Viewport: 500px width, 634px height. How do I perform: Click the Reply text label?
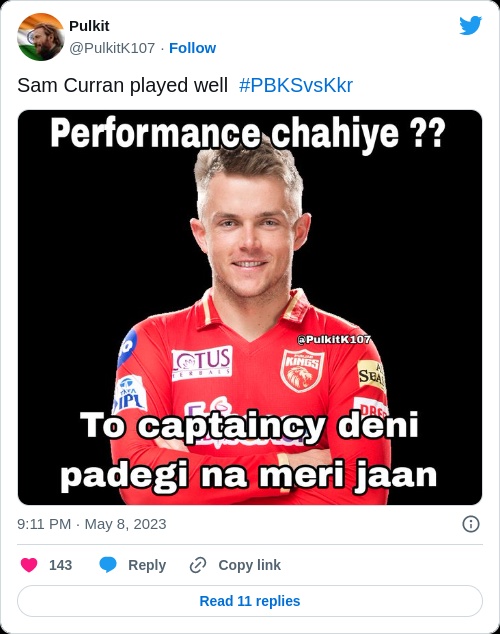point(147,565)
